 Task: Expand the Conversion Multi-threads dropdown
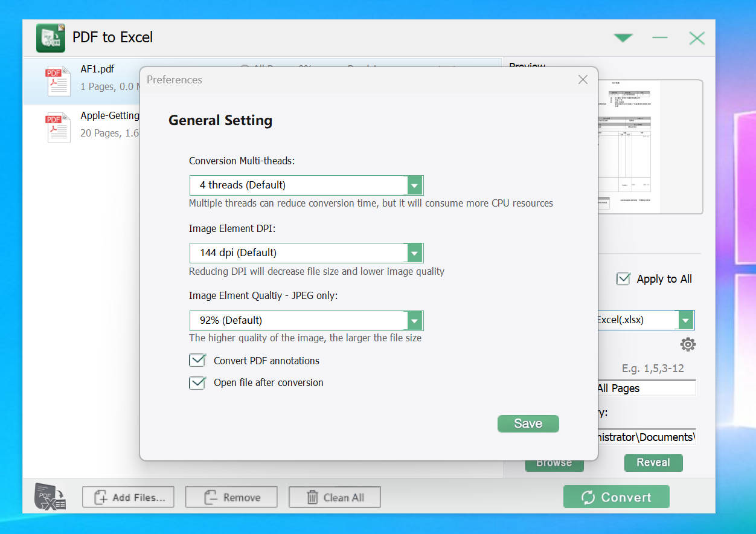point(414,185)
